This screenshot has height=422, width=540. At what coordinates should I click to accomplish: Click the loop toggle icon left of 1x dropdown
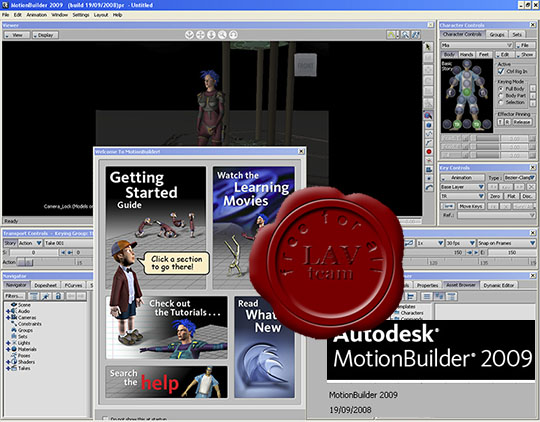[409, 243]
